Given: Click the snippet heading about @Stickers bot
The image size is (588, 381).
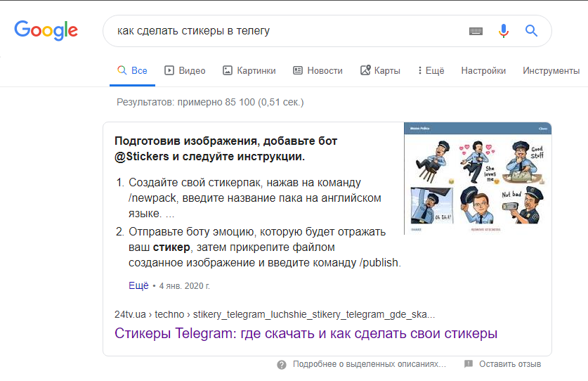Looking at the screenshot, I should click(x=226, y=148).
